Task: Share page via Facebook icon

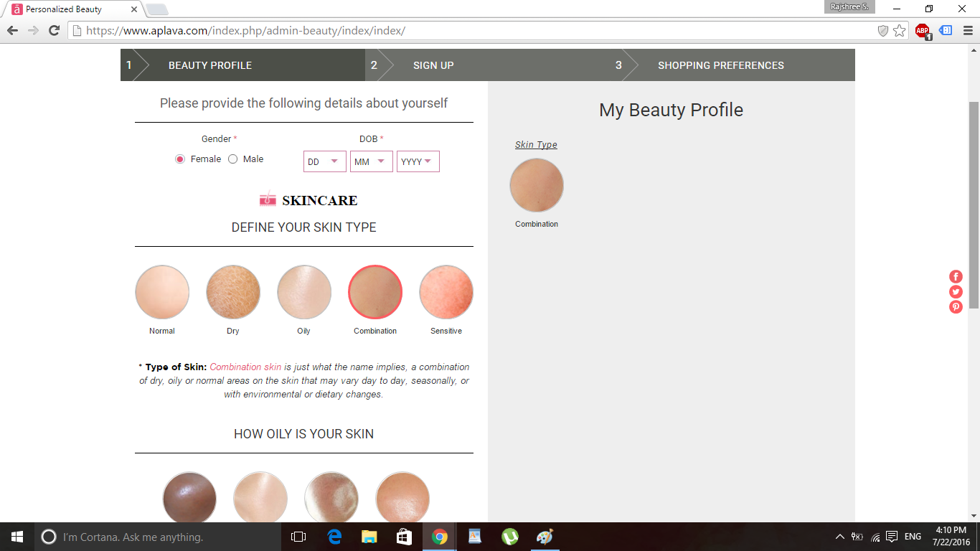Action: click(x=956, y=276)
